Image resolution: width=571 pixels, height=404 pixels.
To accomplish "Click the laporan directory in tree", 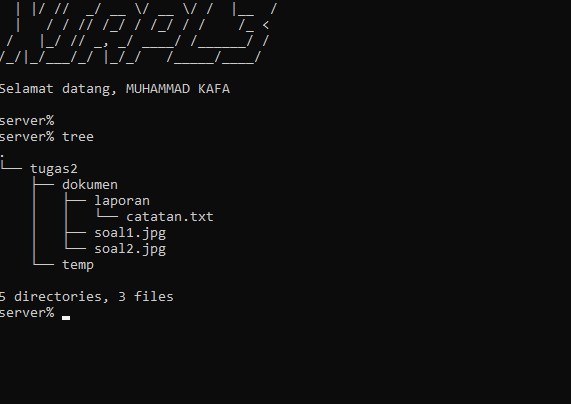I will pos(122,201).
